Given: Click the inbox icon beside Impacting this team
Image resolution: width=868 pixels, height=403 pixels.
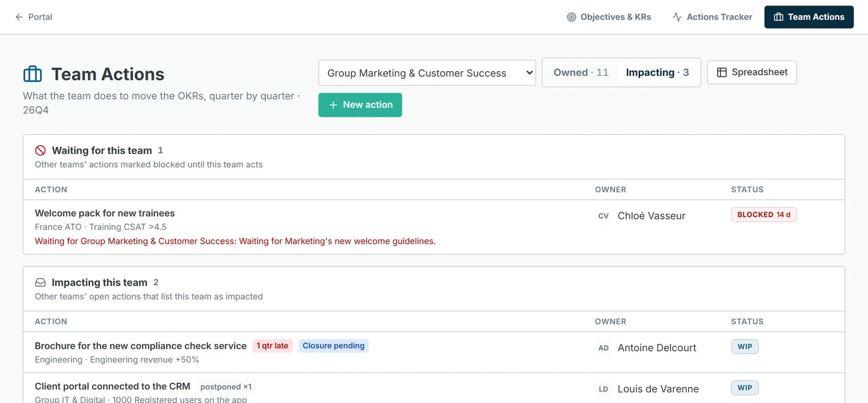Looking at the screenshot, I should 40,282.
